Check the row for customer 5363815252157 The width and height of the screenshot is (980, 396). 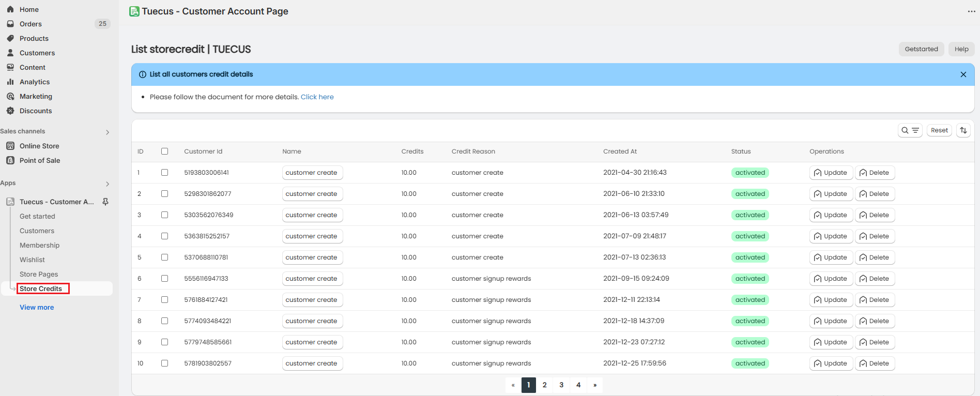coord(164,236)
